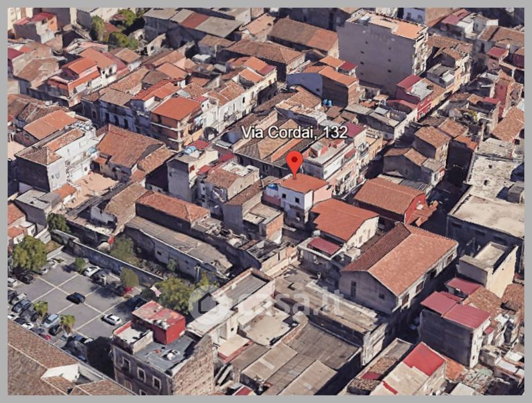Select the 'Via Cordai, 132' address label
The width and height of the screenshot is (532, 403).
pyautogui.click(x=294, y=132)
